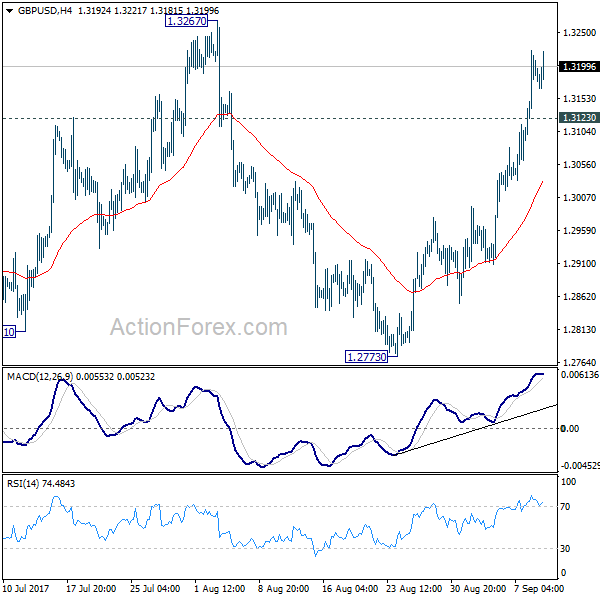This screenshot has width=600, height=600.
Task: Click the 1.29590 price axis value
Action: pos(579,230)
